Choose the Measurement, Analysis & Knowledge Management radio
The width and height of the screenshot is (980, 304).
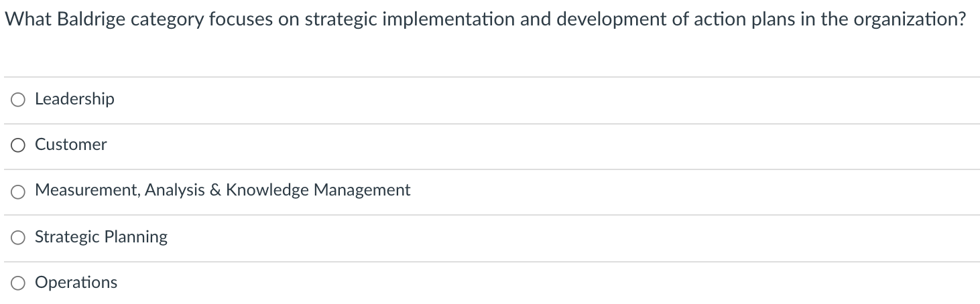[18, 192]
